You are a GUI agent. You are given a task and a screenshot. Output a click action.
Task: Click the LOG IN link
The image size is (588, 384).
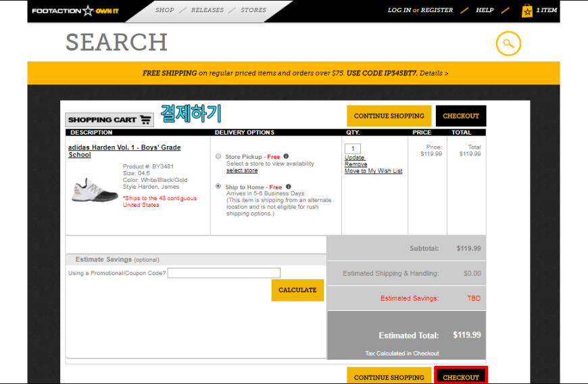tap(399, 10)
